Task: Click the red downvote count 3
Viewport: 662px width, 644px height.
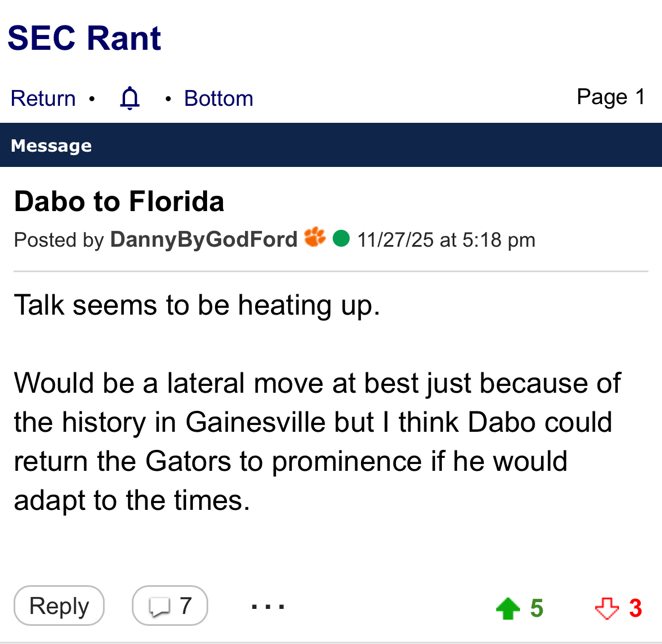Action: click(635, 608)
